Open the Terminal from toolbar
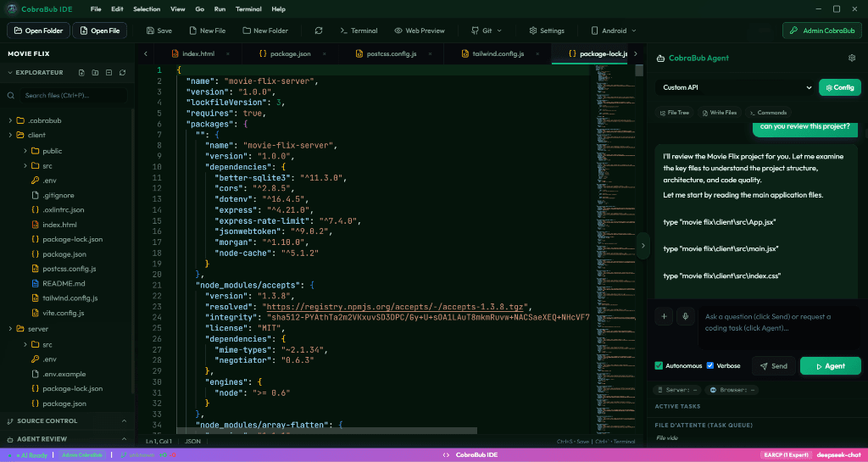The image size is (868, 462). tap(359, 31)
